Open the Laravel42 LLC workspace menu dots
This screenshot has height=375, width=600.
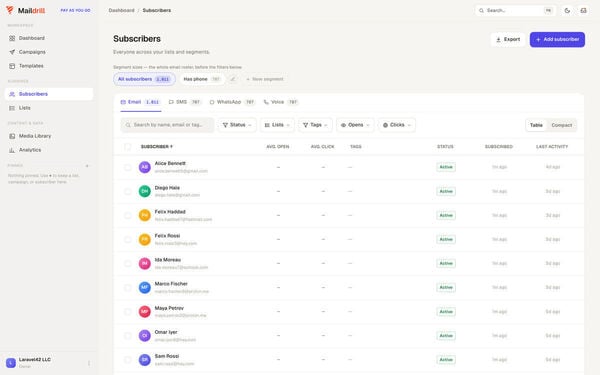tap(89, 363)
